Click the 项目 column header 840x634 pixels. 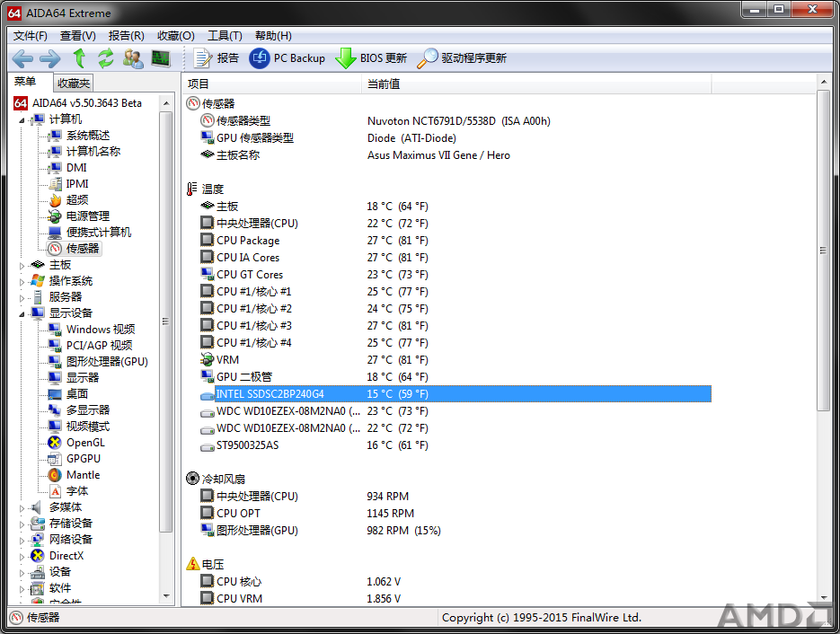(272, 84)
